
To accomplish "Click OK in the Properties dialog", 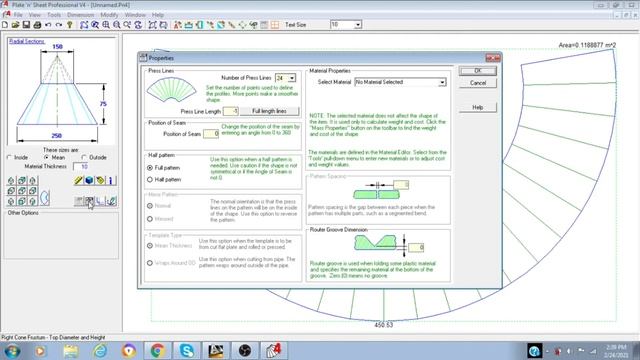I will (478, 71).
